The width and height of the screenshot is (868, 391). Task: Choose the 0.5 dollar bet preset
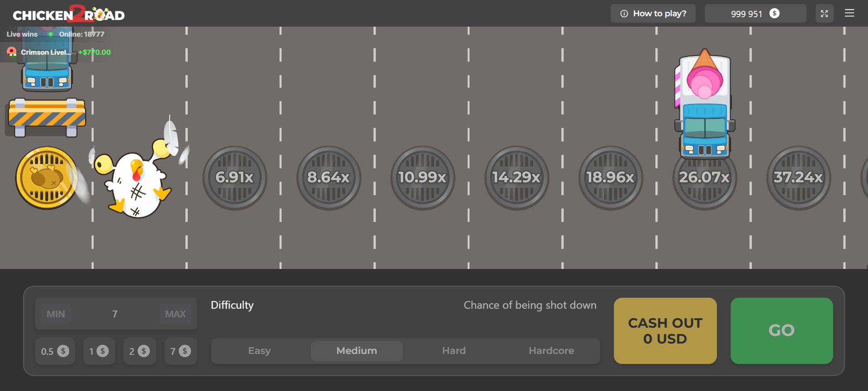click(x=55, y=351)
